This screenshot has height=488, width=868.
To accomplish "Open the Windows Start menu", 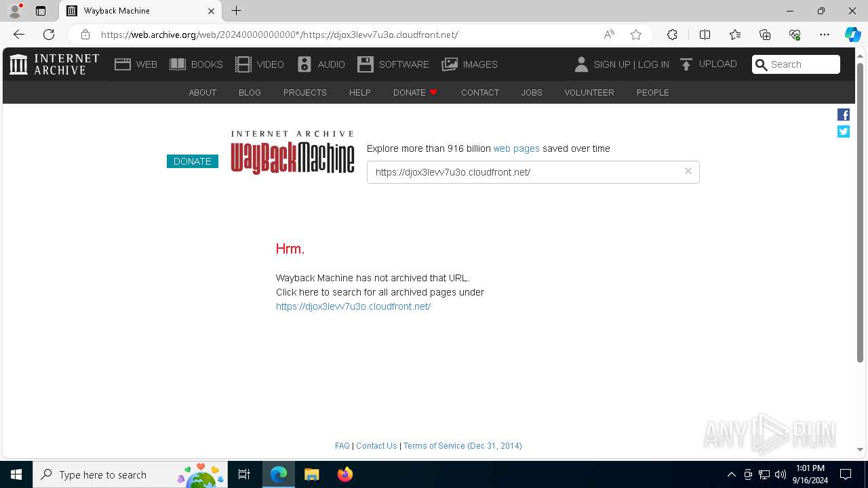I will click(x=16, y=474).
